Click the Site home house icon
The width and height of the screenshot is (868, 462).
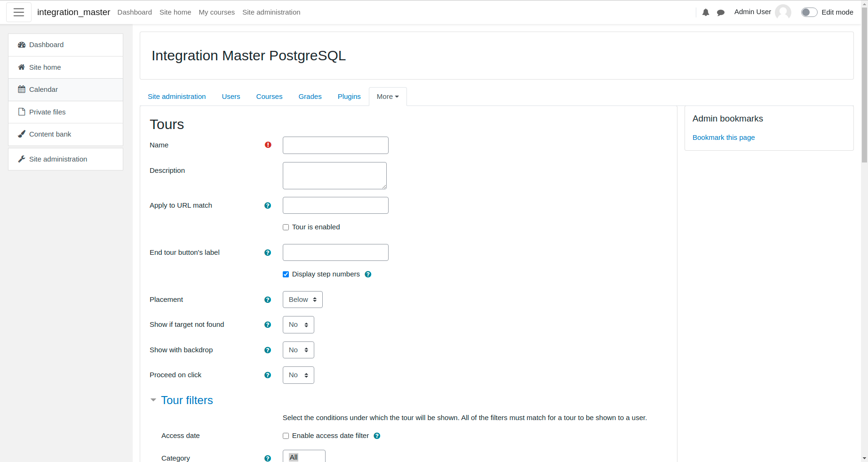point(22,67)
